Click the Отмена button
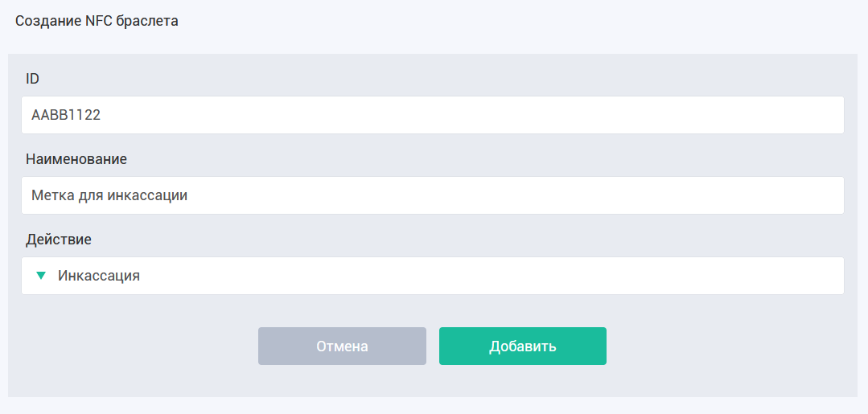Viewport: 868px width, 414px height. point(342,346)
